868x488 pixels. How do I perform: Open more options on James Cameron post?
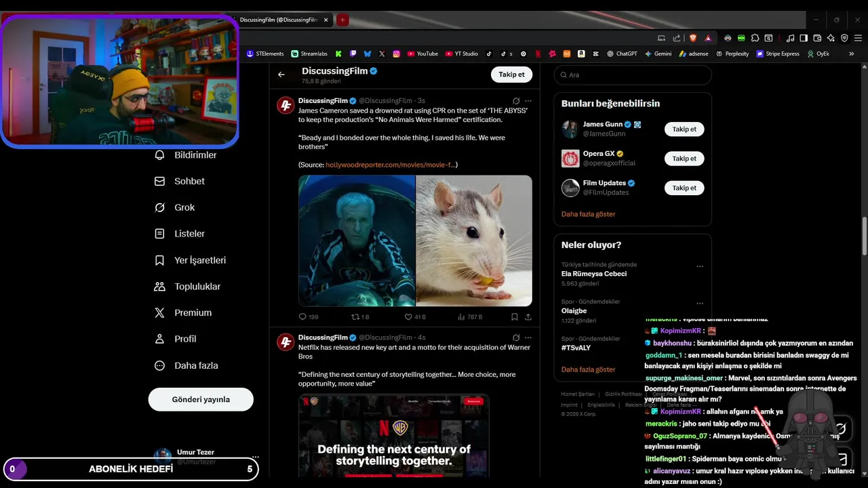tap(528, 101)
